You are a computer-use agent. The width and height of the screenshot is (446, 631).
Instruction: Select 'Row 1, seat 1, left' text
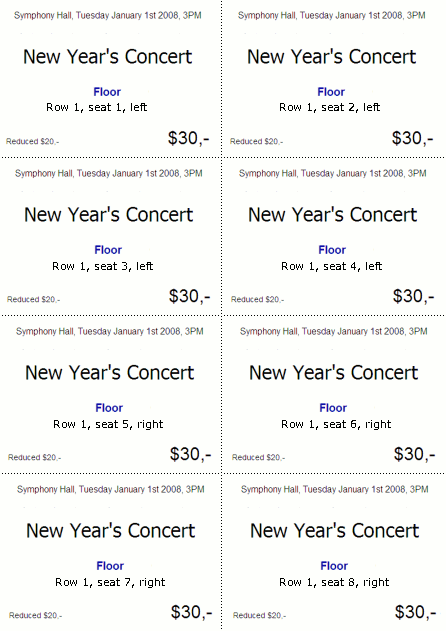pos(97,107)
